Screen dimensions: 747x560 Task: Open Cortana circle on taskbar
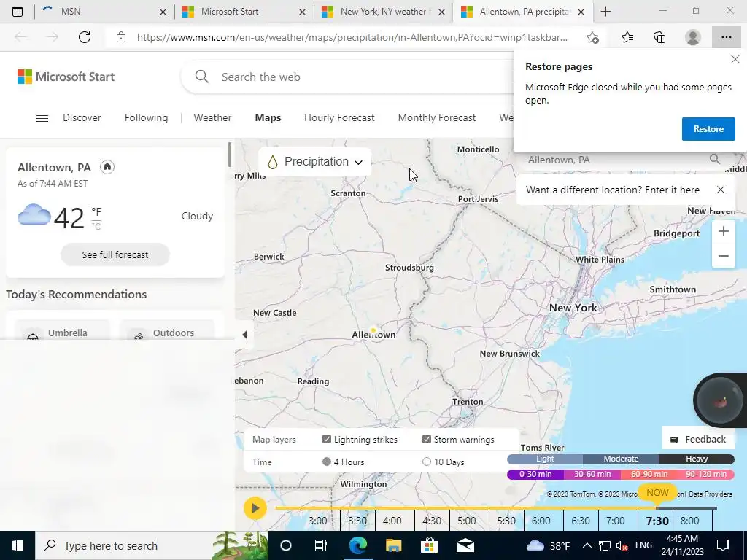point(285,545)
